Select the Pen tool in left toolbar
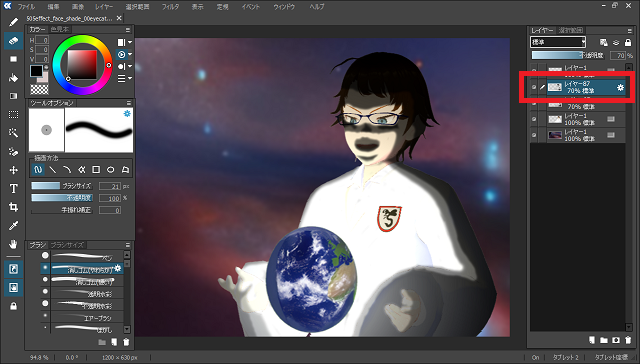Screen dimensions: 640x364 [x=13, y=22]
